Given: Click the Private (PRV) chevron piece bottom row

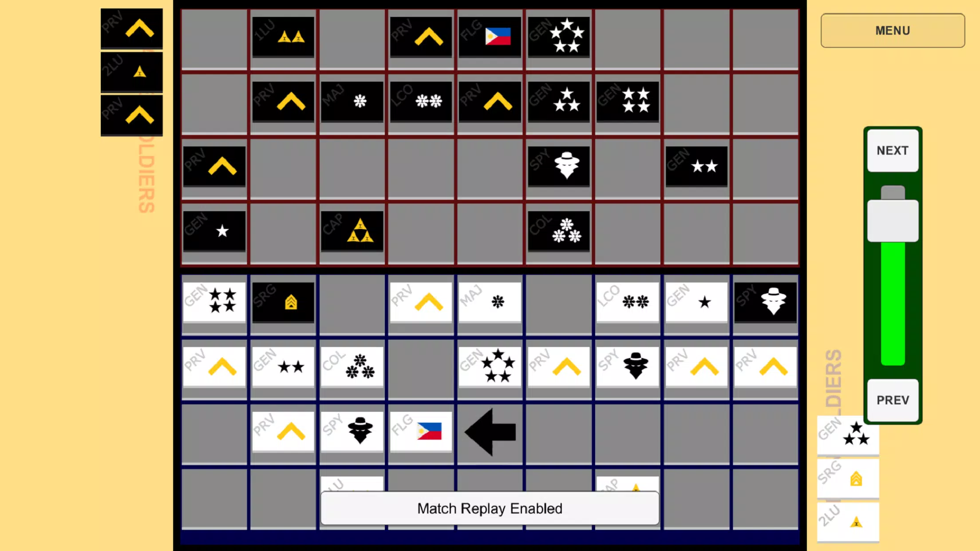Looking at the screenshot, I should click(283, 431).
